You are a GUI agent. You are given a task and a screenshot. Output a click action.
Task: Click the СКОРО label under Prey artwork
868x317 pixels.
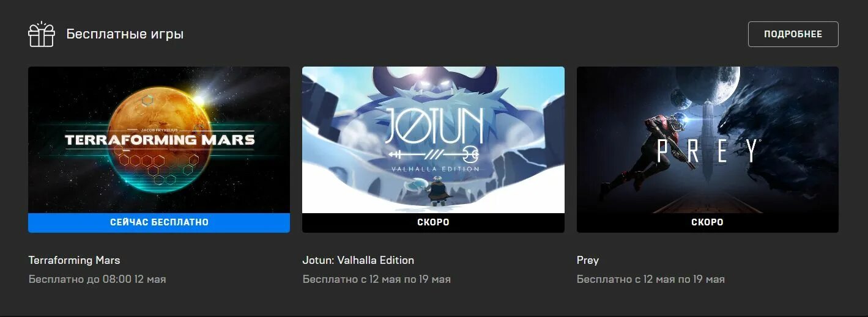click(707, 222)
